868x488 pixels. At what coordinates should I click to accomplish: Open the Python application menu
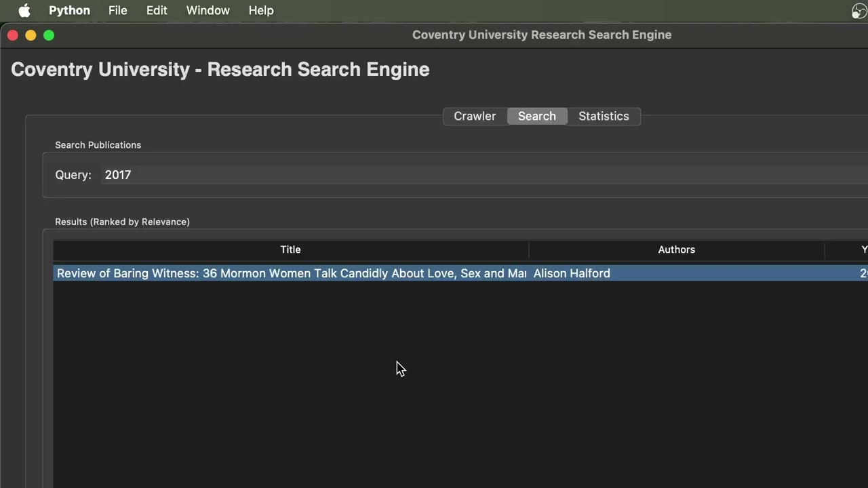pos(69,10)
